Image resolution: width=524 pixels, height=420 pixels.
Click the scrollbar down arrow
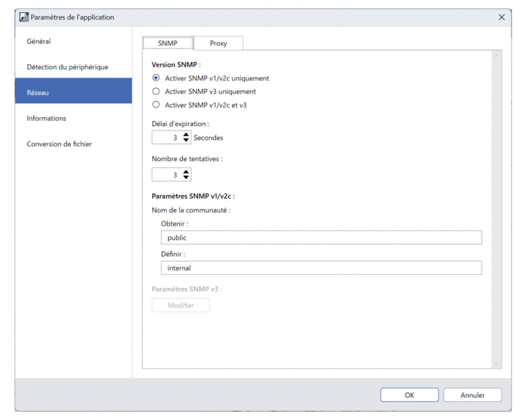(x=496, y=363)
